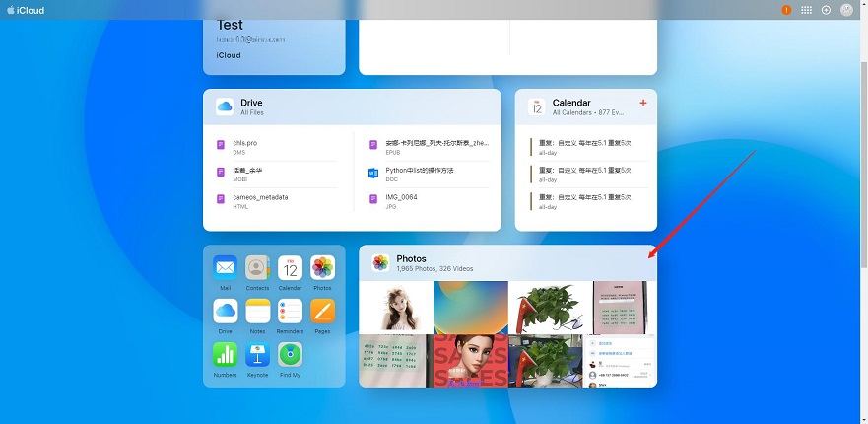Click the Test account tile
Screen dimensions: 868x424
click(x=274, y=47)
